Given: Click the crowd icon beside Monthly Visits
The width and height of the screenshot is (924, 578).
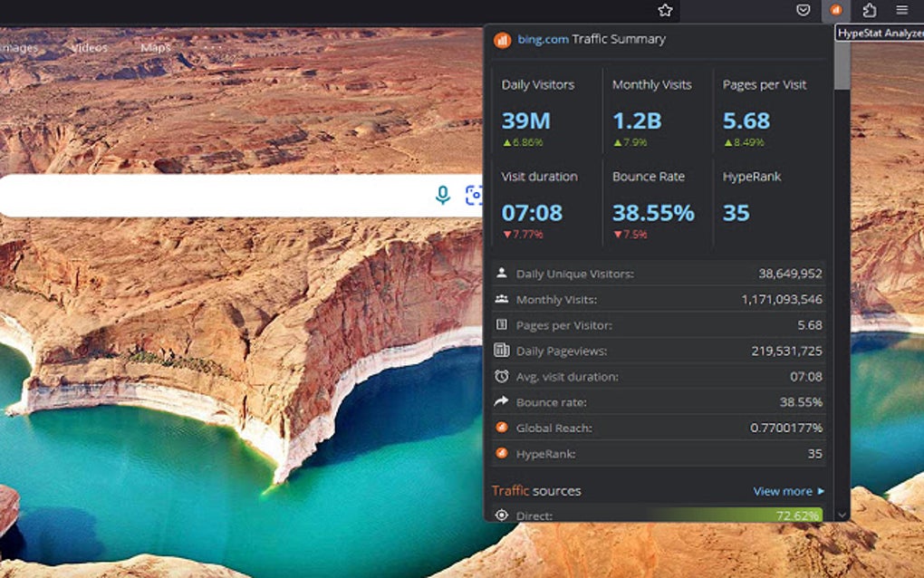Looking at the screenshot, I should click(x=501, y=299).
